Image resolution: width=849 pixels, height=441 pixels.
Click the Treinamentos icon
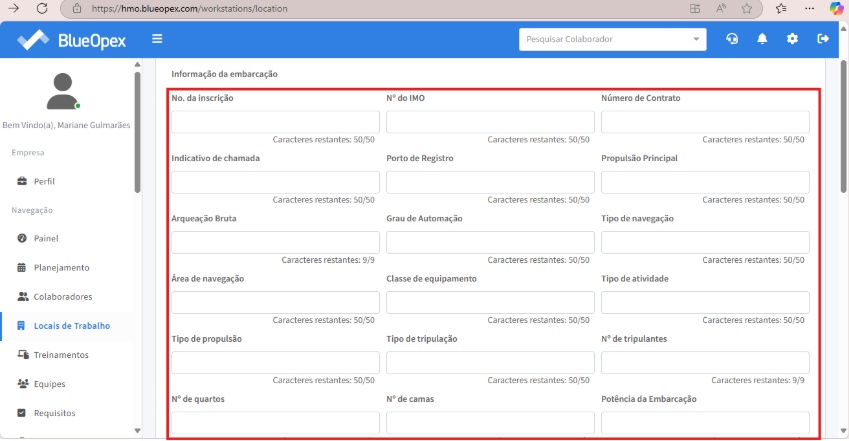(23, 354)
